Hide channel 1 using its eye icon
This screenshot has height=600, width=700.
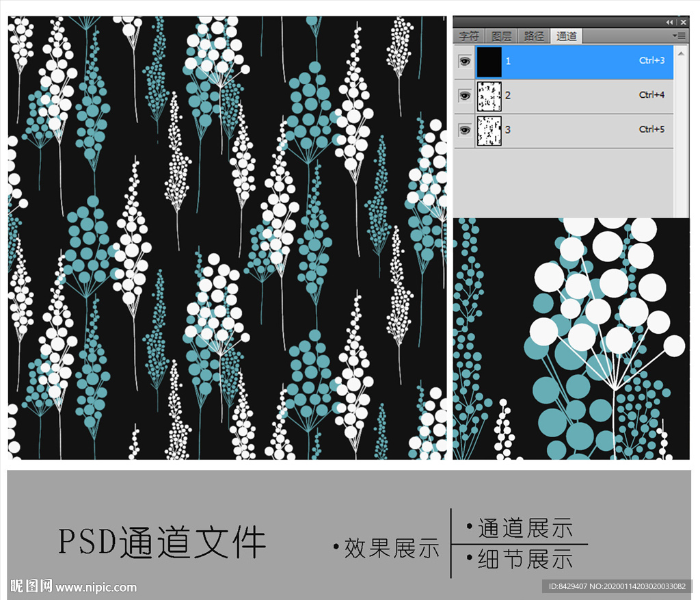tap(465, 61)
